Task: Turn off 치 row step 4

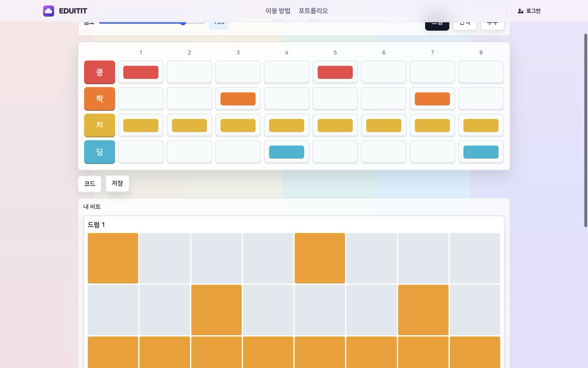Action: 287,126
